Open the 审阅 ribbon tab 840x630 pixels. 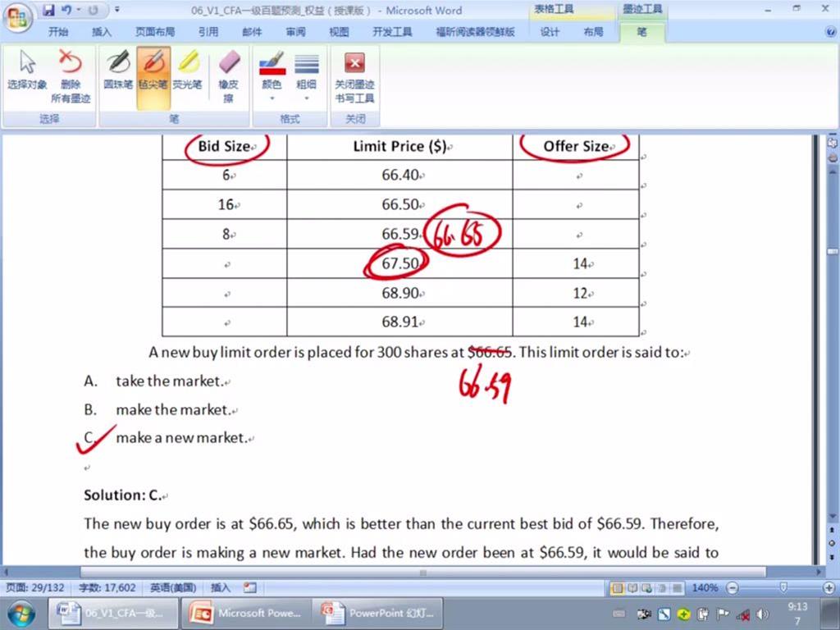pyautogui.click(x=295, y=32)
